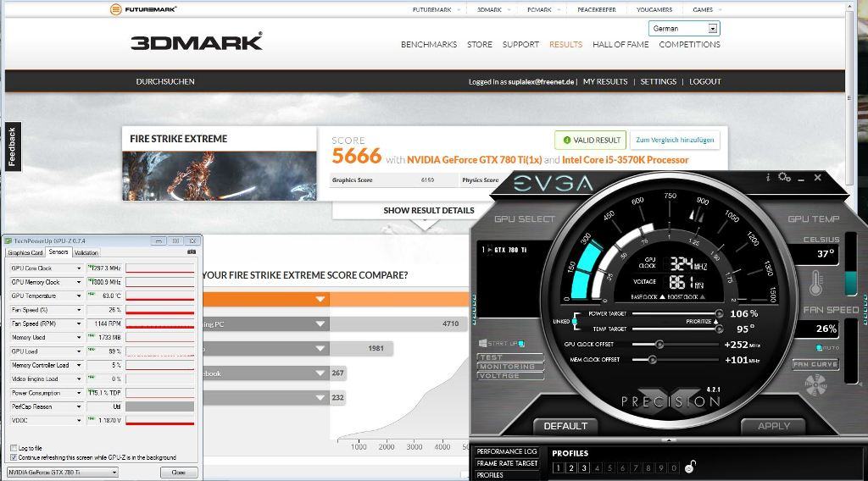Toggle the Start Up checkbox in Precision
Screen dimensions: 868x481
521,343
